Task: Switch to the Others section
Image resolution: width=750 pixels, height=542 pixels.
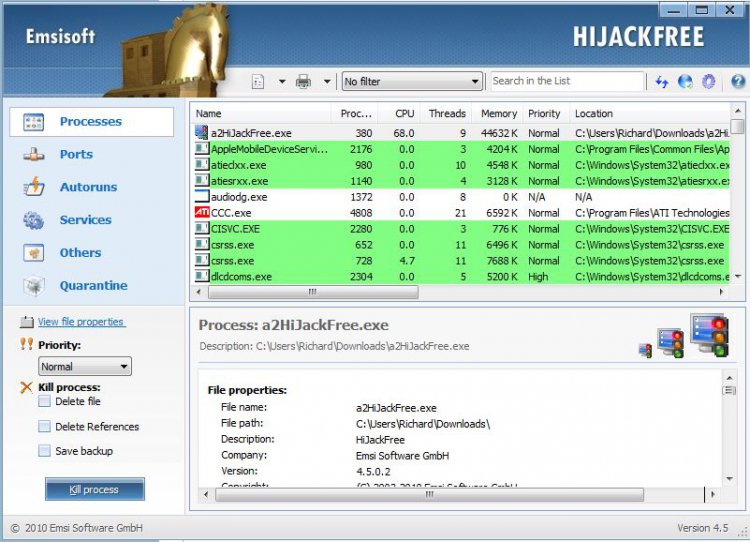Action: [x=80, y=253]
